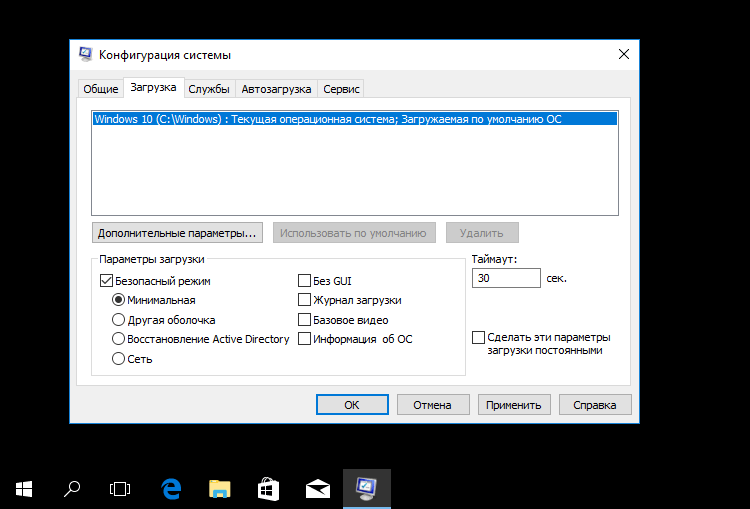The width and height of the screenshot is (750, 509).
Task: Open File Explorer from the taskbar
Action: (x=219, y=488)
